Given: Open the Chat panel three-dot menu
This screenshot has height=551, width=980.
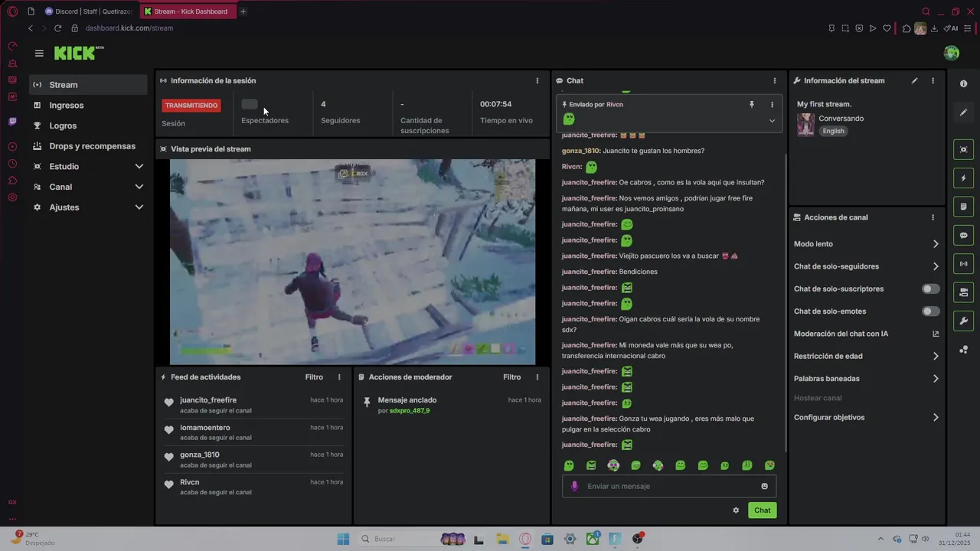Looking at the screenshot, I should click(x=775, y=80).
